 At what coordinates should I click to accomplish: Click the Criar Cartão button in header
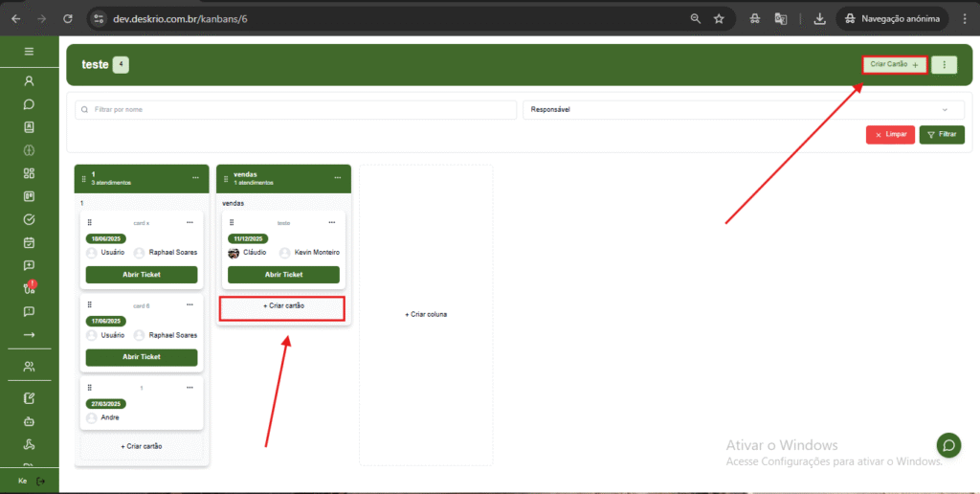[x=894, y=64]
